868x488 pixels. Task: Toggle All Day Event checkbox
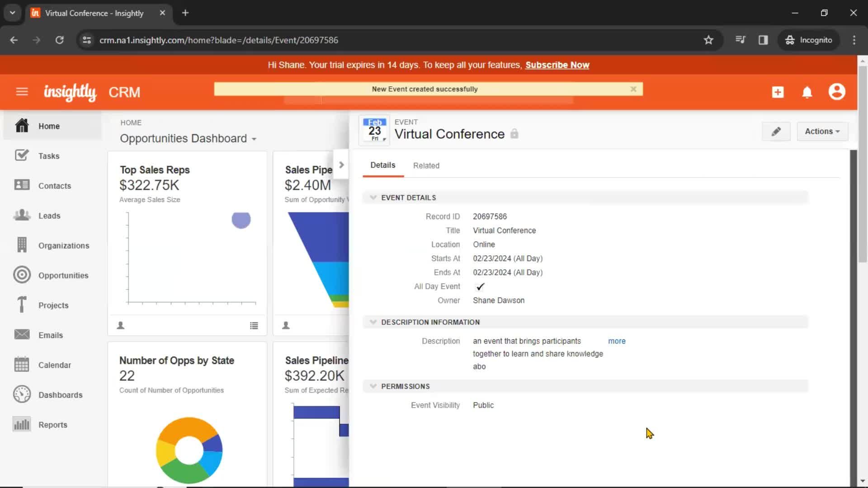[x=480, y=286]
